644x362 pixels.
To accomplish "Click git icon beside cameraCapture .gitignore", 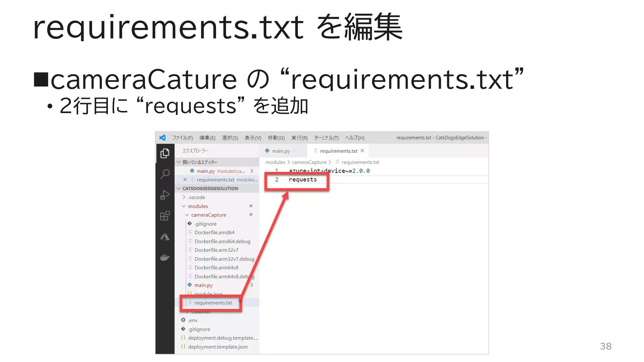I will [190, 223].
